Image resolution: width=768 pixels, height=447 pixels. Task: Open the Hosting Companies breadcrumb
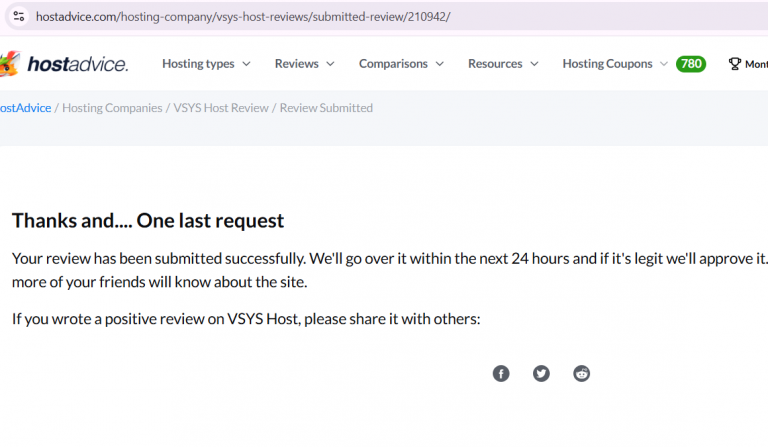coord(112,108)
